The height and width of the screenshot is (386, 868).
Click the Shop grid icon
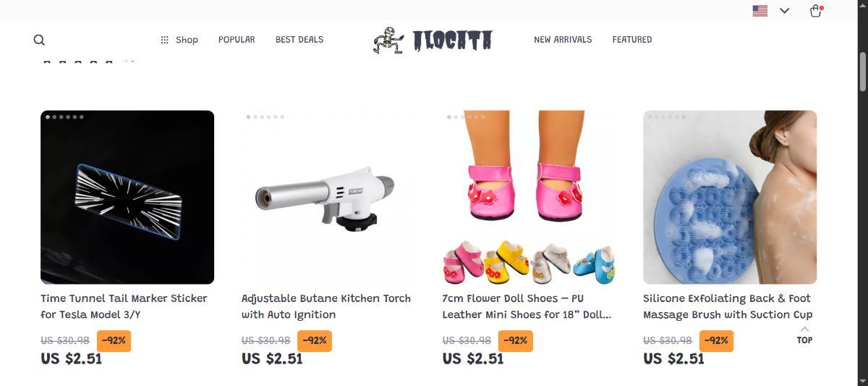(x=165, y=40)
